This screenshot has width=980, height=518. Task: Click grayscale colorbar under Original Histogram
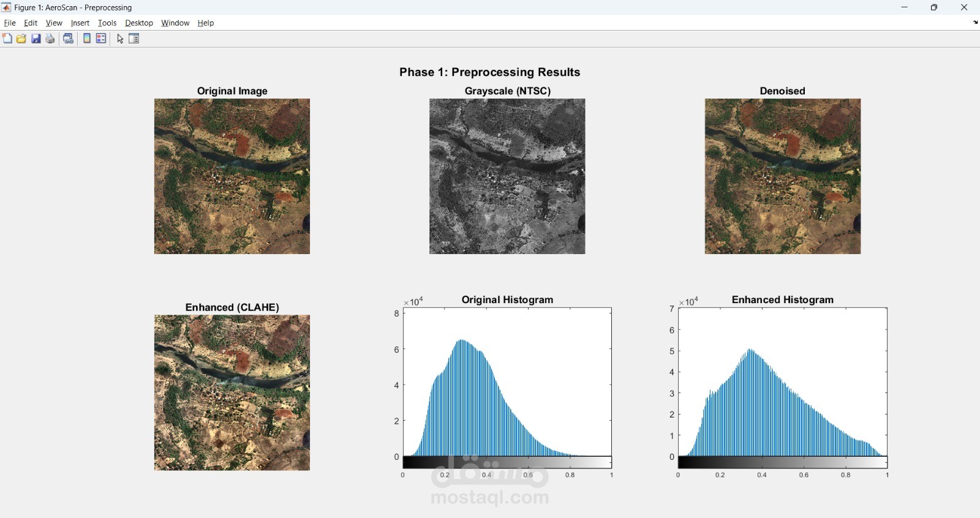(x=507, y=462)
